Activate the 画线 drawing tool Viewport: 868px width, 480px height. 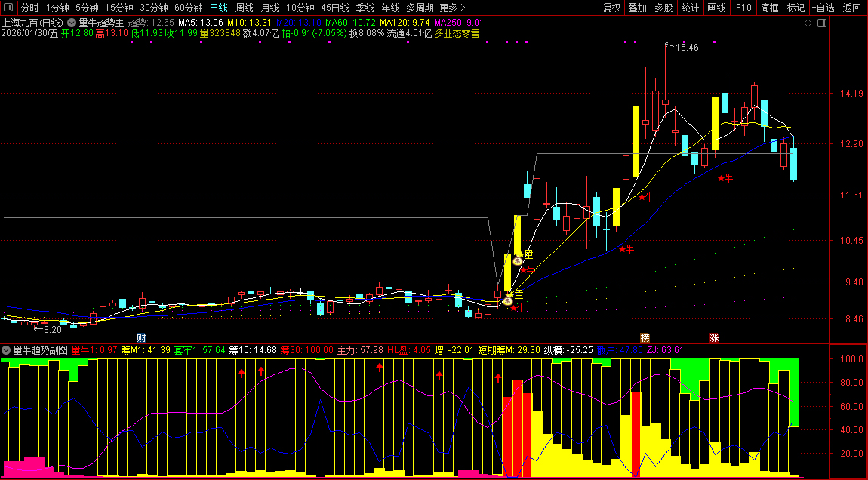[x=716, y=8]
